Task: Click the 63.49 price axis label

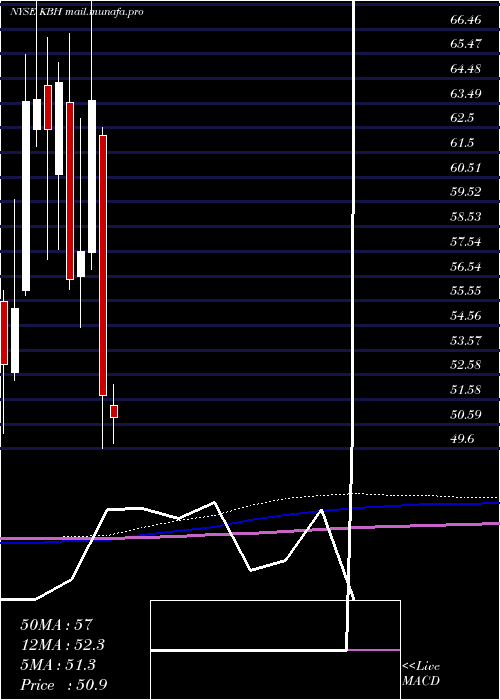Action: [466, 94]
